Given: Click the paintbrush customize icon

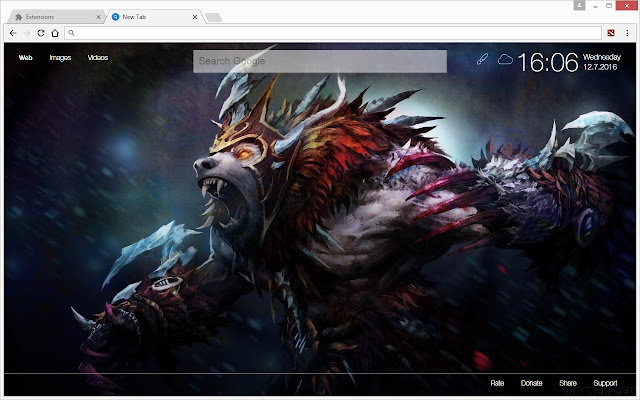Looking at the screenshot, I should [x=482, y=59].
